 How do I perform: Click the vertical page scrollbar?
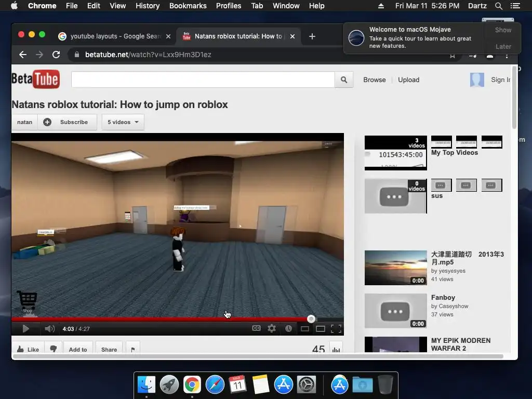(514, 97)
